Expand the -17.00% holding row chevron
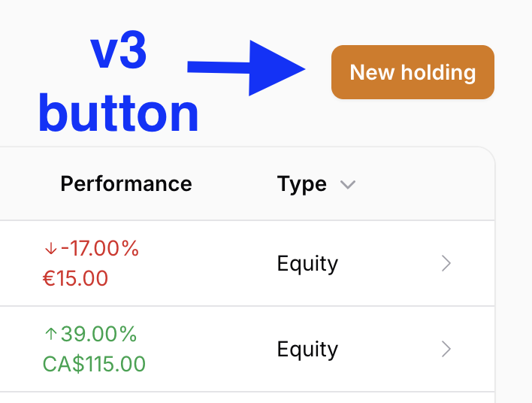 point(446,263)
